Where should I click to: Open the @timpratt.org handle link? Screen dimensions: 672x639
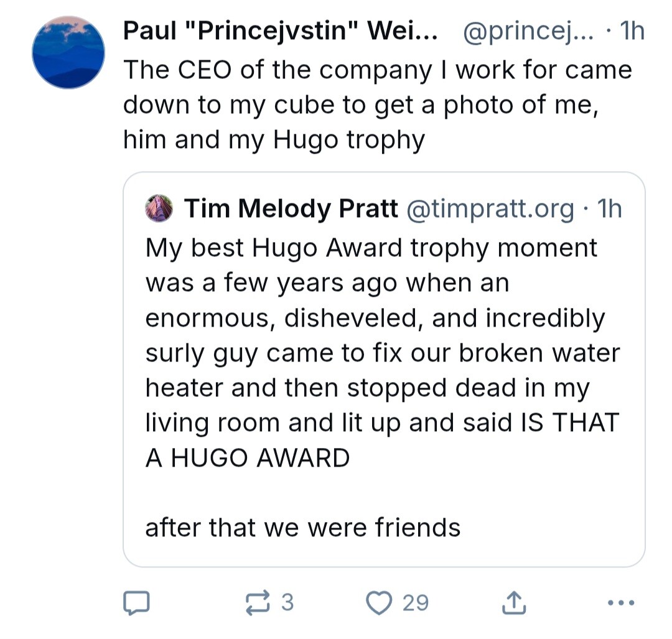490,208
